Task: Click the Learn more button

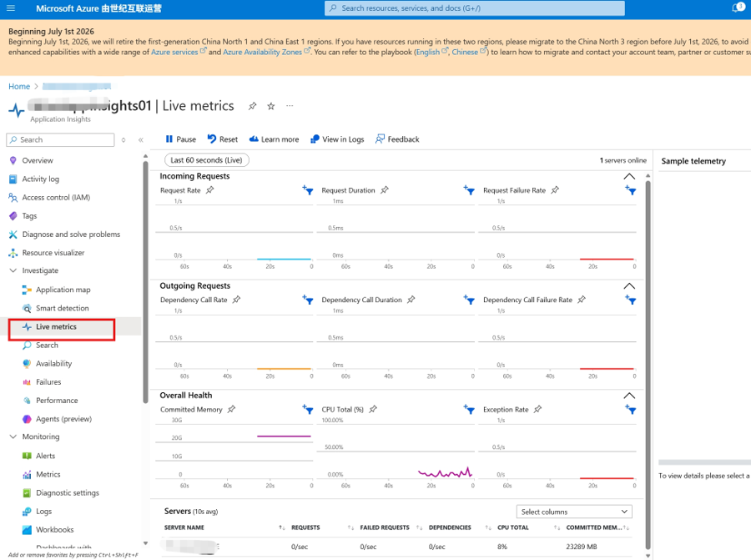Action: pos(274,139)
